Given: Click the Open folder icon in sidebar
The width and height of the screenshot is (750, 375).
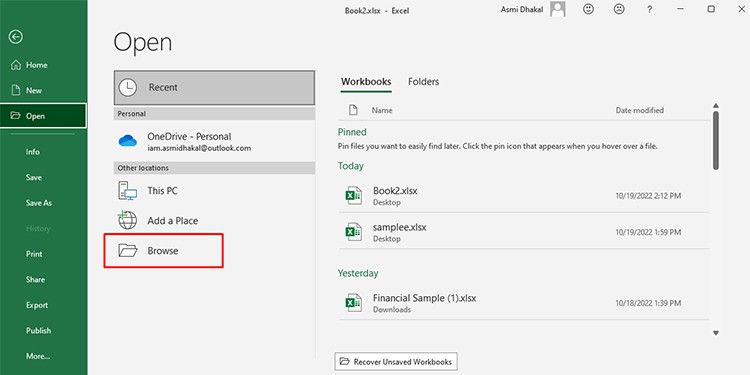Looking at the screenshot, I should [16, 116].
